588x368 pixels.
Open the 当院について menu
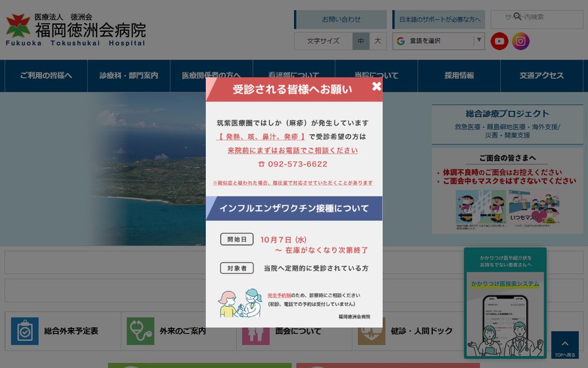coord(376,75)
